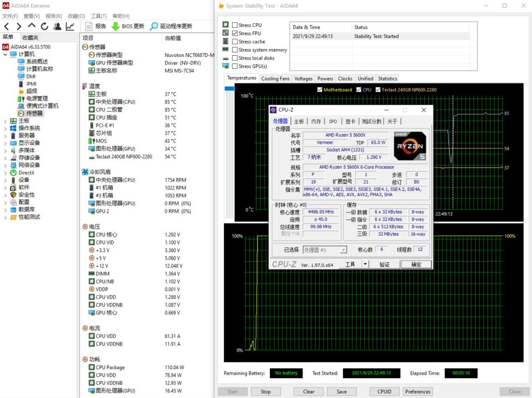Open the 文件(F) menu

tap(10, 16)
